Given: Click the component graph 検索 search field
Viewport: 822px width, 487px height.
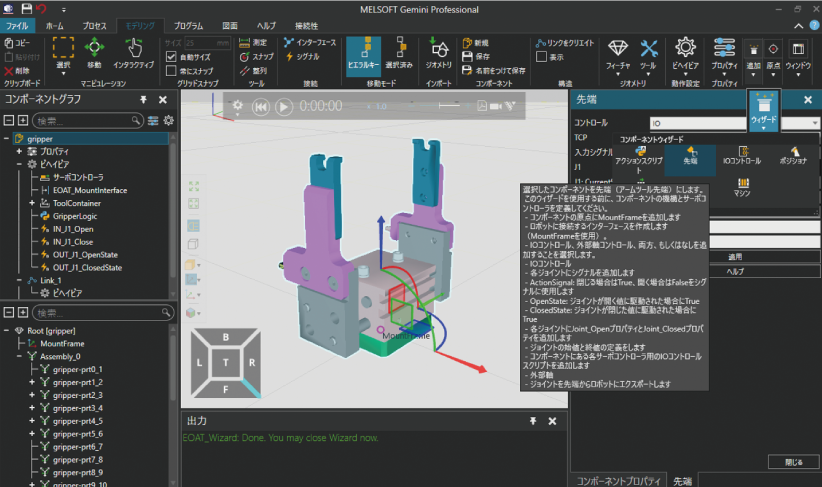Looking at the screenshot, I should tap(88, 120).
